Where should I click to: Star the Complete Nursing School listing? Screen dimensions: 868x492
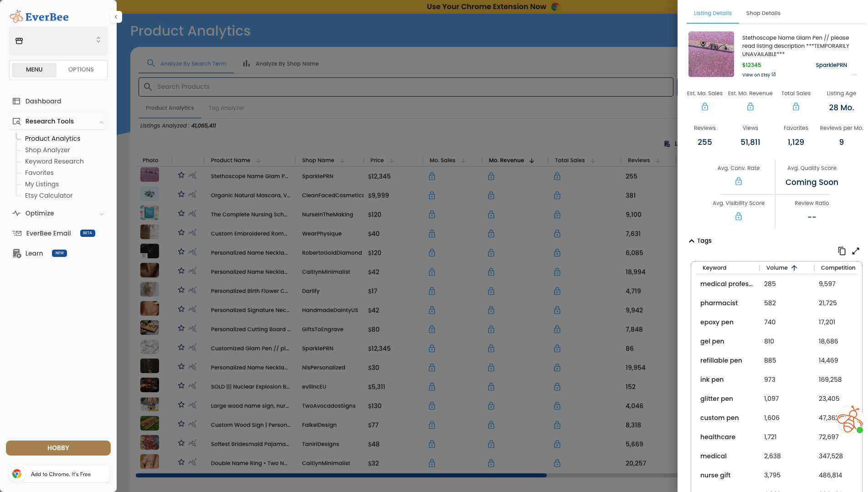tap(181, 214)
